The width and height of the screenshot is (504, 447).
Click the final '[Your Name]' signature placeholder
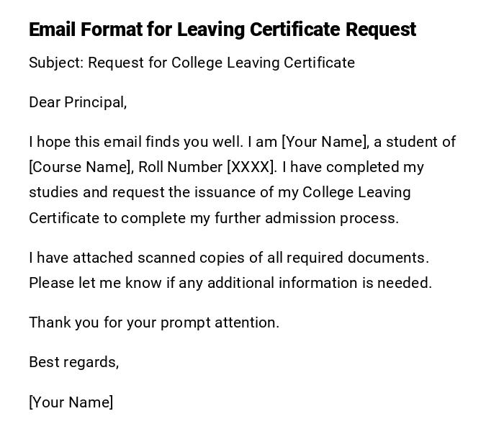[71, 402]
